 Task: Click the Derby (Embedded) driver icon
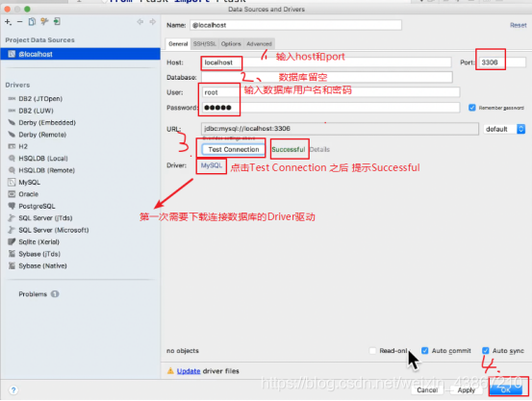(x=12, y=122)
